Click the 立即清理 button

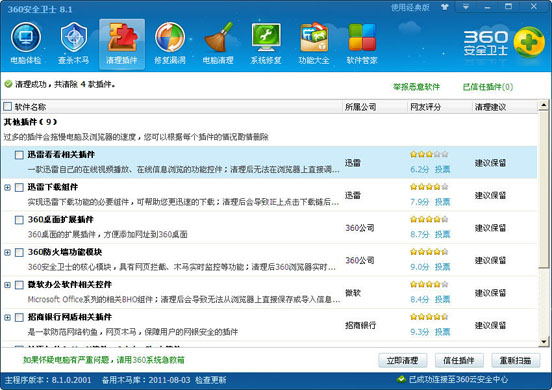click(x=403, y=360)
